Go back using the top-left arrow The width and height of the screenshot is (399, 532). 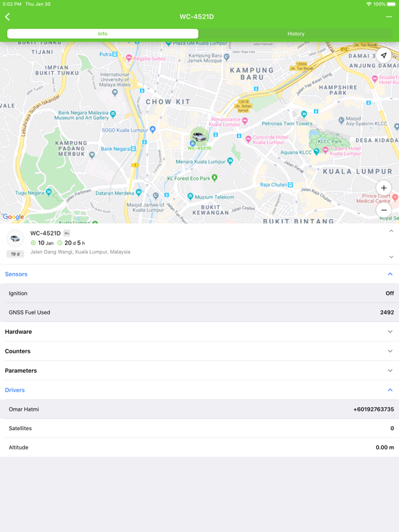[x=8, y=17]
